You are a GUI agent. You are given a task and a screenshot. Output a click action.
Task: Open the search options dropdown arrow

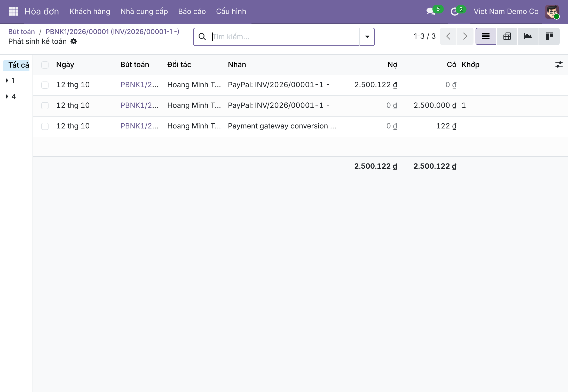click(x=367, y=37)
